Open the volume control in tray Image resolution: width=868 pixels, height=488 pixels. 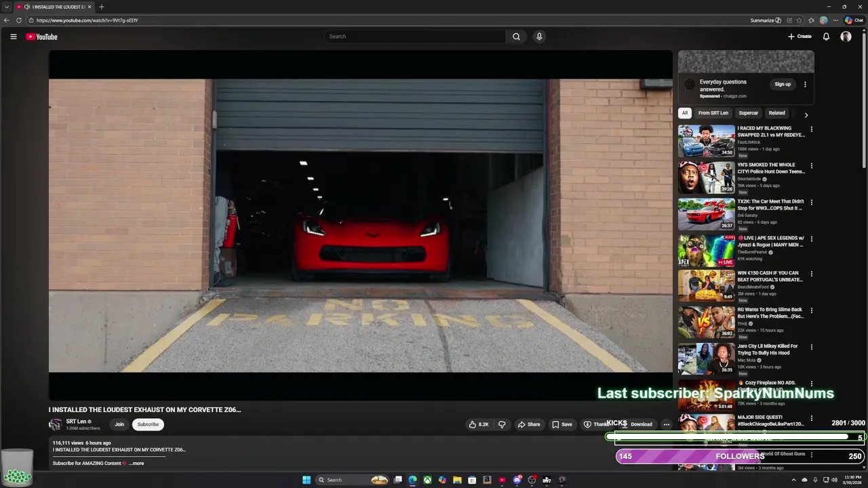click(833, 480)
